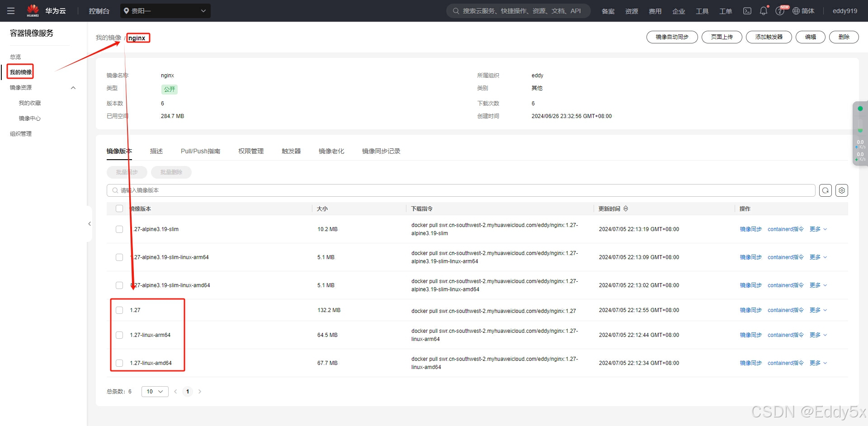The image size is (868, 426).
Task: Open the eddy919 account menu
Action: [x=845, y=11]
